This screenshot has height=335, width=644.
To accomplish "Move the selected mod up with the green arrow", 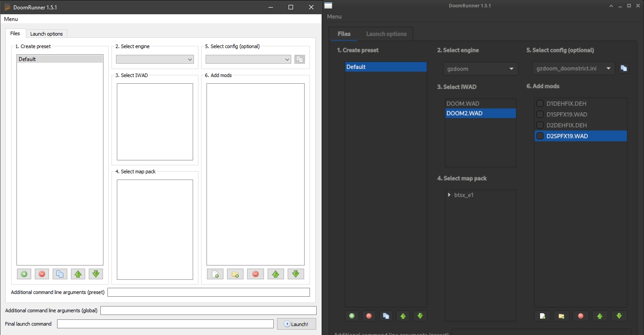I will 600,316.
